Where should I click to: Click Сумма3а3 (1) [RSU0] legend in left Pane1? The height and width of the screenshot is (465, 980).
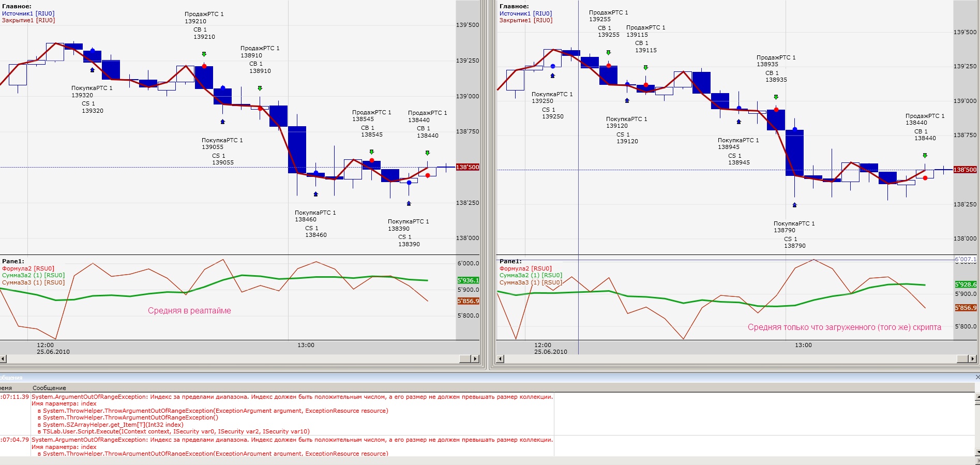33,282
